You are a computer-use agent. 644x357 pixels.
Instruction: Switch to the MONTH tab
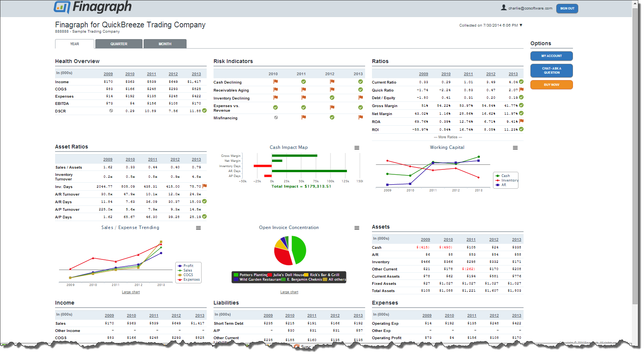(165, 44)
